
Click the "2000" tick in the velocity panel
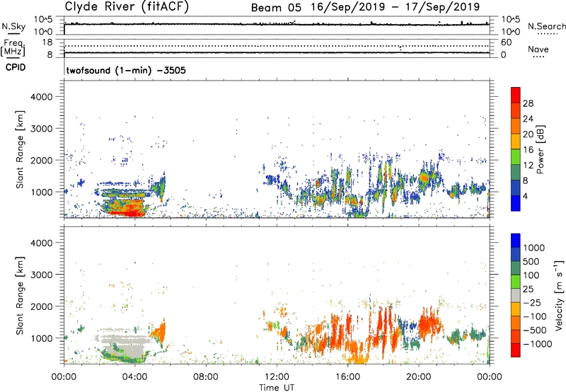click(41, 306)
